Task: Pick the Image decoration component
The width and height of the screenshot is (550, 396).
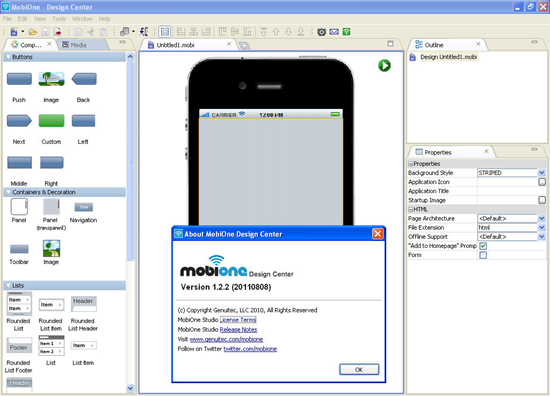Action: (x=51, y=249)
